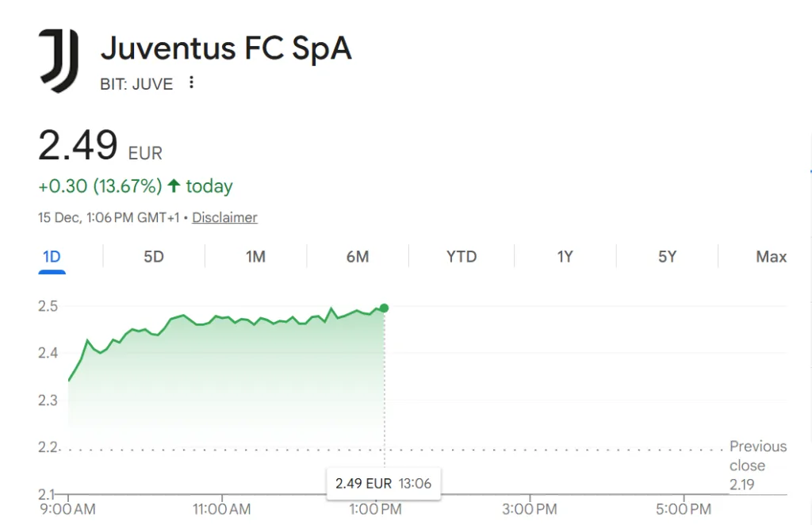Open the three-dot more options menu
Screen dimensions: 812x525
point(191,82)
